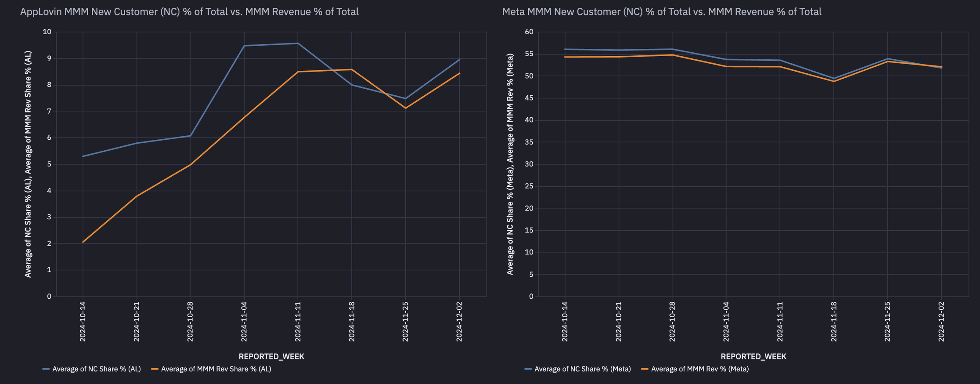The height and width of the screenshot is (384, 980).
Task: Click 2024-11-25 label on Meta chart
Action: [887, 322]
